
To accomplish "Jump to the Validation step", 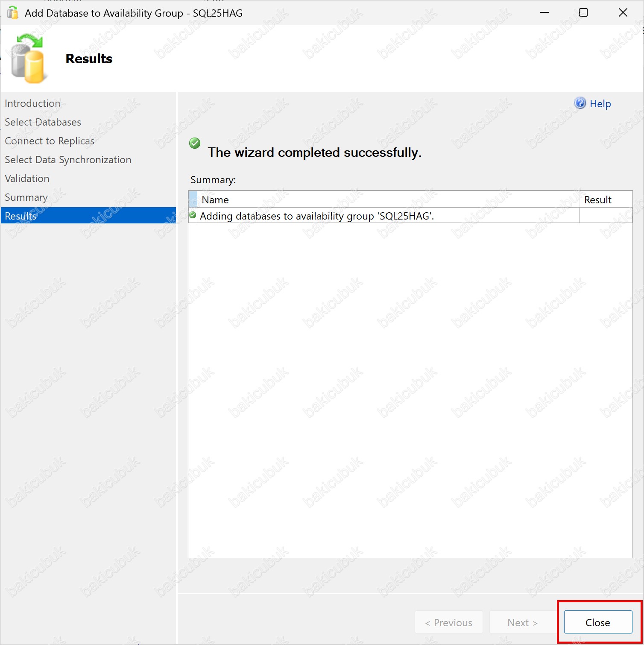I will (x=27, y=179).
